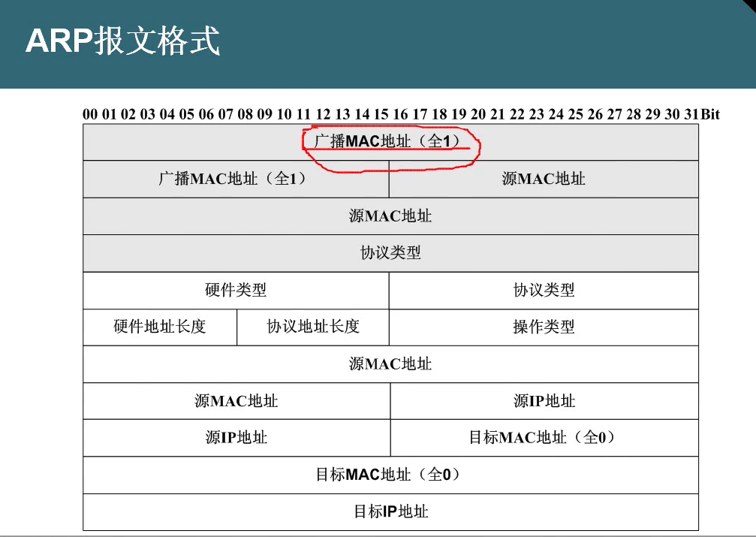Click "源IP地址" cell beside 目标MAC地址（全0）
The image size is (756, 537).
pyautogui.click(x=236, y=438)
